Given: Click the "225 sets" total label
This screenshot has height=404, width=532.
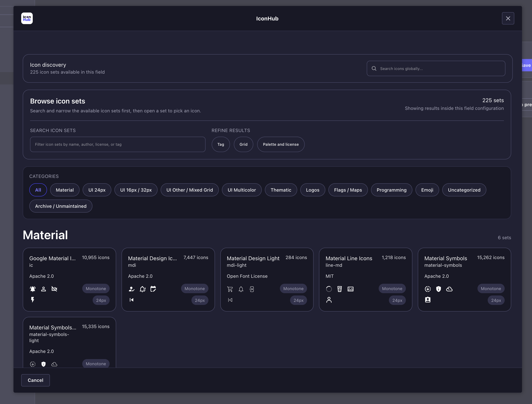Looking at the screenshot, I should point(493,100).
